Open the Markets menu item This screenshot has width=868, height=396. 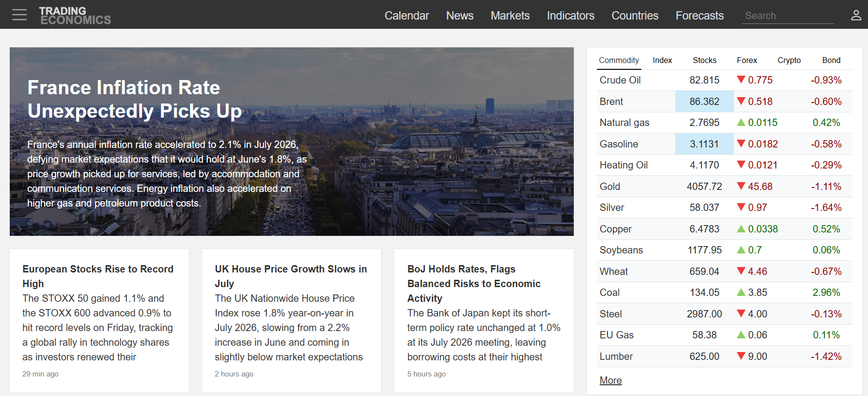pyautogui.click(x=510, y=16)
